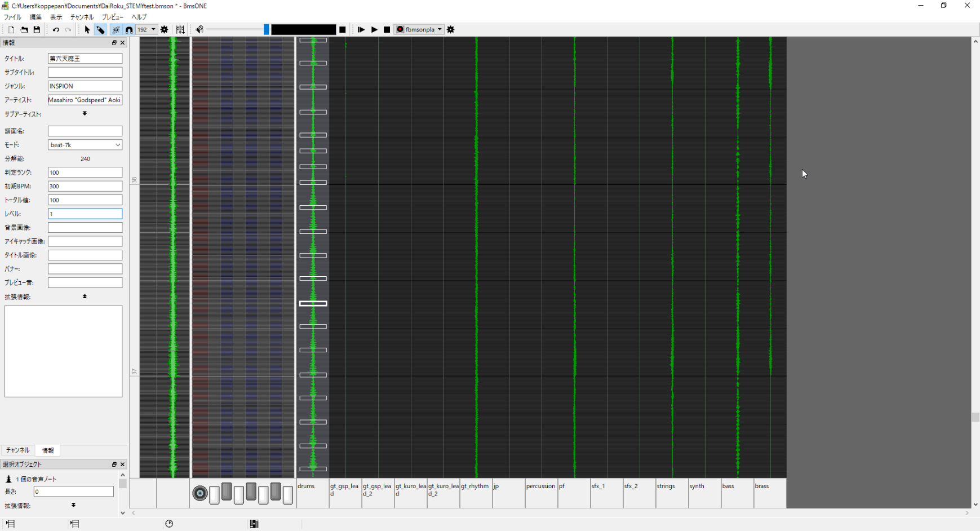
Task: Click the channel lane layout icon
Action: click(x=180, y=29)
